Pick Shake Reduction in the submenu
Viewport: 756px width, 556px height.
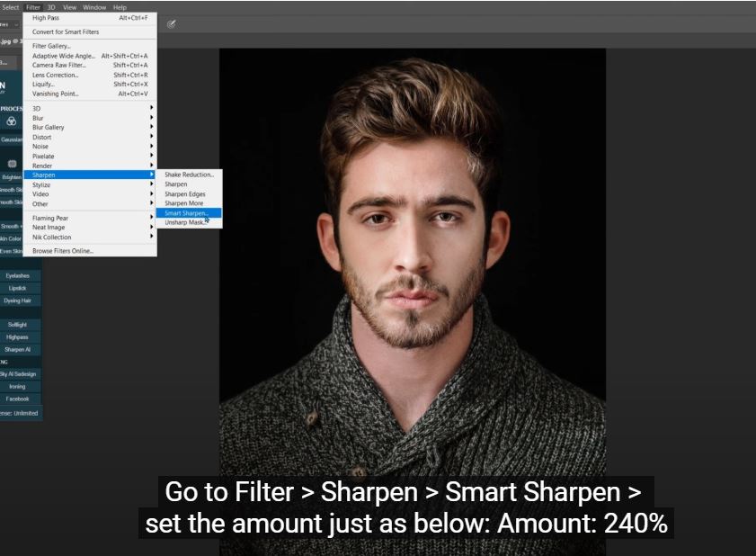click(189, 175)
